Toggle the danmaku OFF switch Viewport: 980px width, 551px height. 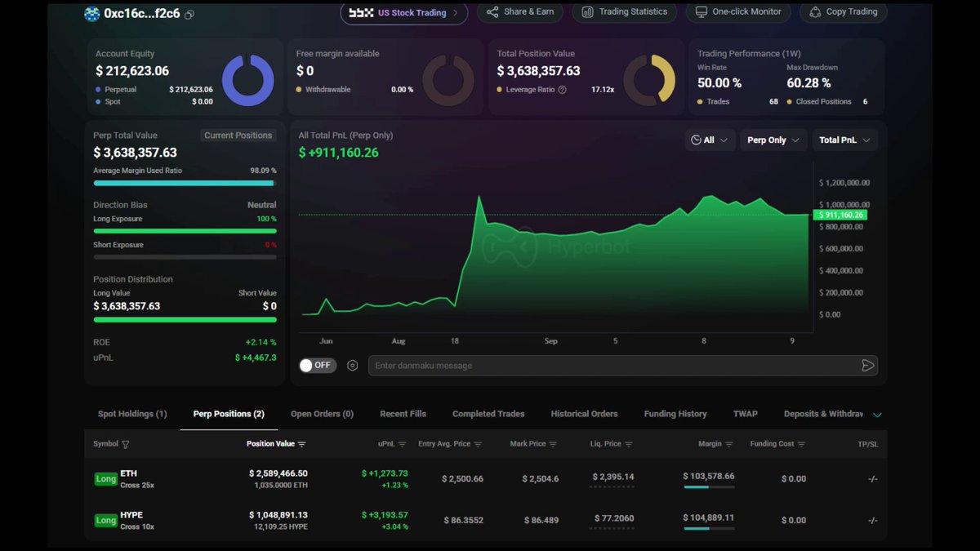click(316, 365)
